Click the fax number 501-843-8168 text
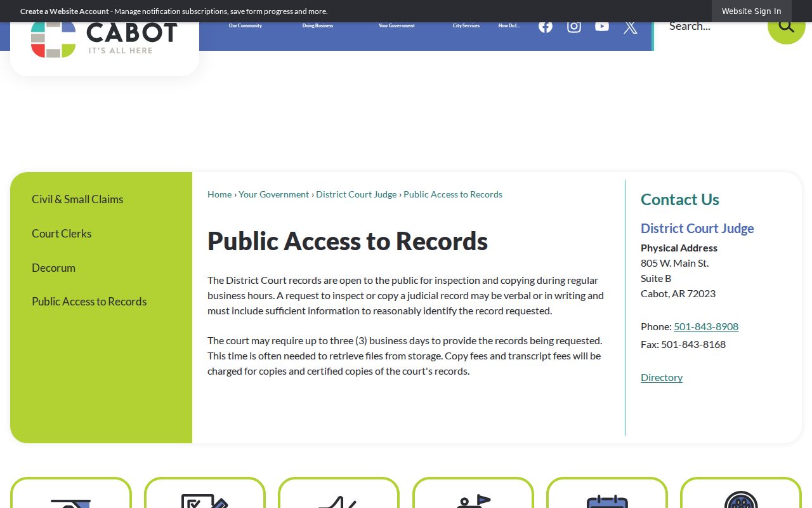Screen dimensions: 812x508 [x=693, y=344]
